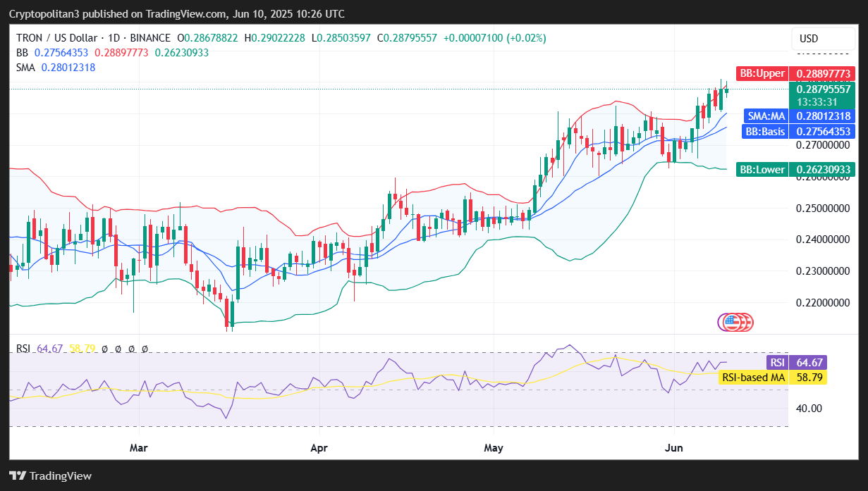
Task: Click the countdown timer 13:33:31
Action: point(818,102)
